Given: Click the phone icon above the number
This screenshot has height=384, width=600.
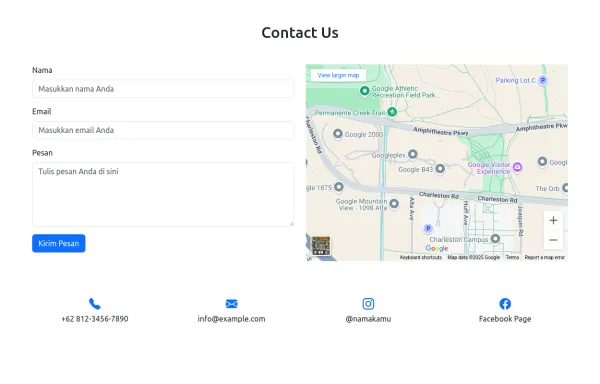Looking at the screenshot, I should coord(95,304).
